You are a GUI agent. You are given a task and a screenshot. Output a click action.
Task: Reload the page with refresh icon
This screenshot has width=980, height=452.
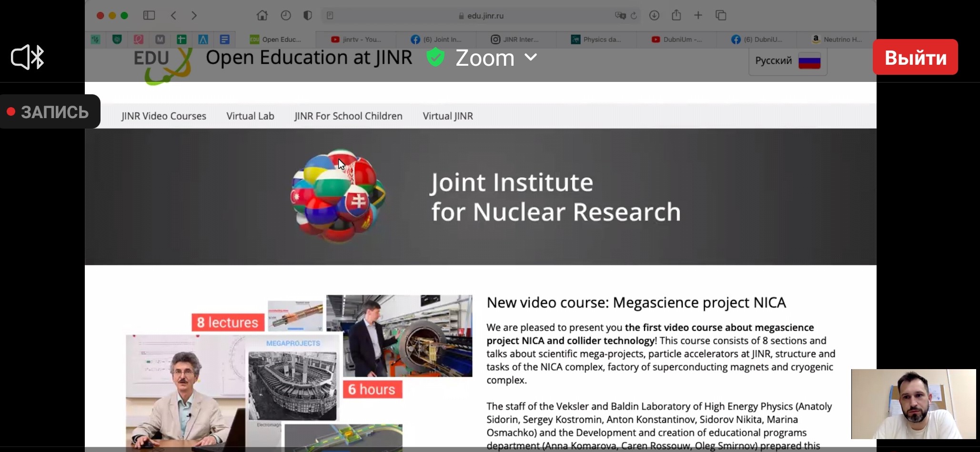[x=634, y=16]
